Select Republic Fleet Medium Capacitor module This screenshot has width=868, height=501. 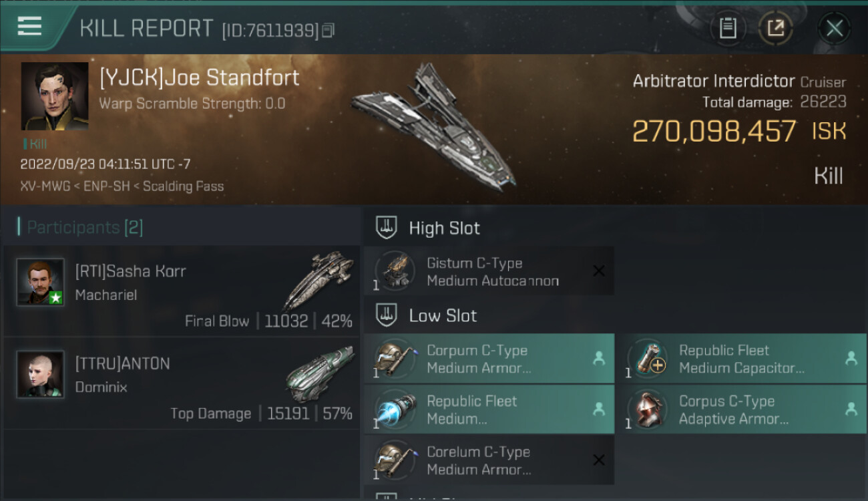pos(741,359)
